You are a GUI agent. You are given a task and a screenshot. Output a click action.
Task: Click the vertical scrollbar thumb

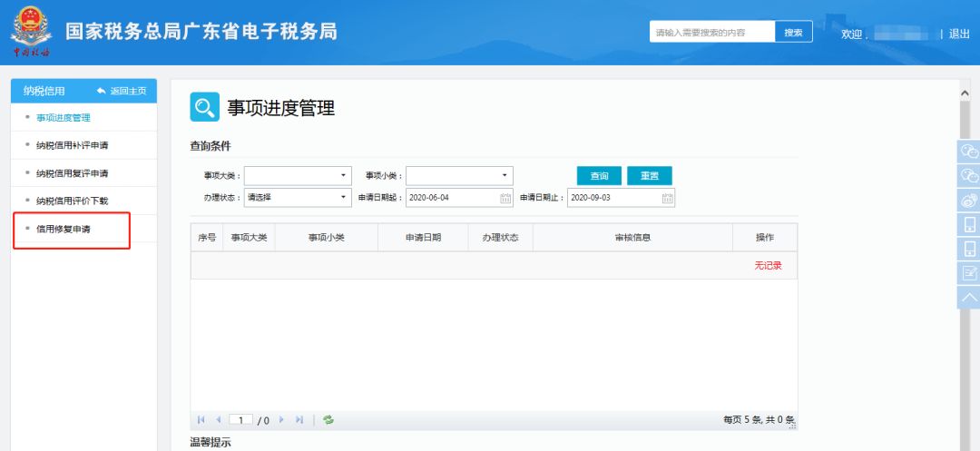pos(965,275)
